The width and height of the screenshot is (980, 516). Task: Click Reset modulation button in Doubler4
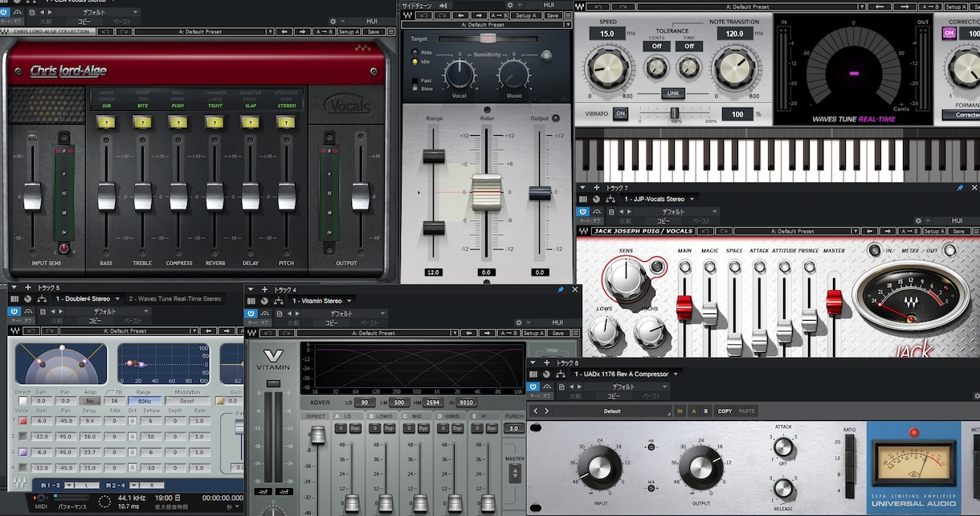[x=187, y=400]
